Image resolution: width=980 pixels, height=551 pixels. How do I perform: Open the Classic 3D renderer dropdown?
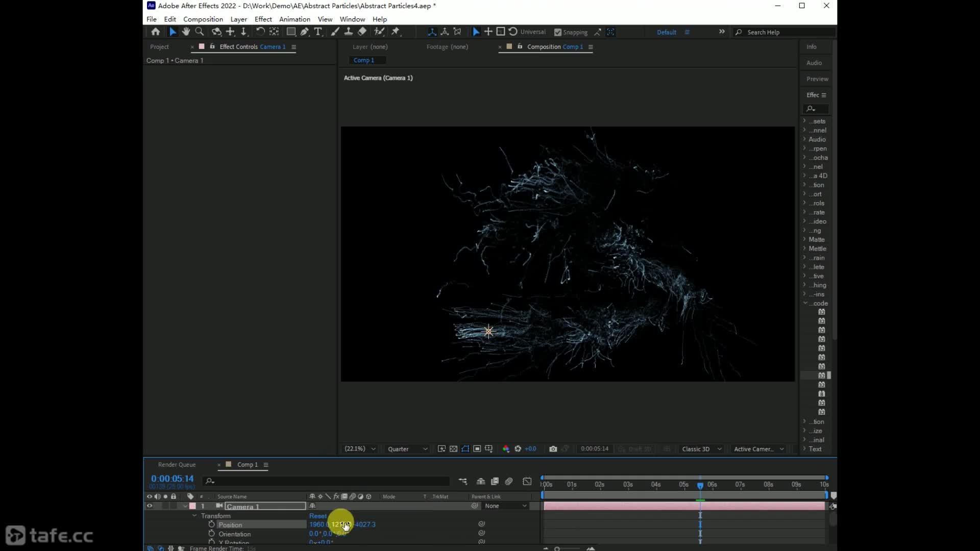point(702,449)
